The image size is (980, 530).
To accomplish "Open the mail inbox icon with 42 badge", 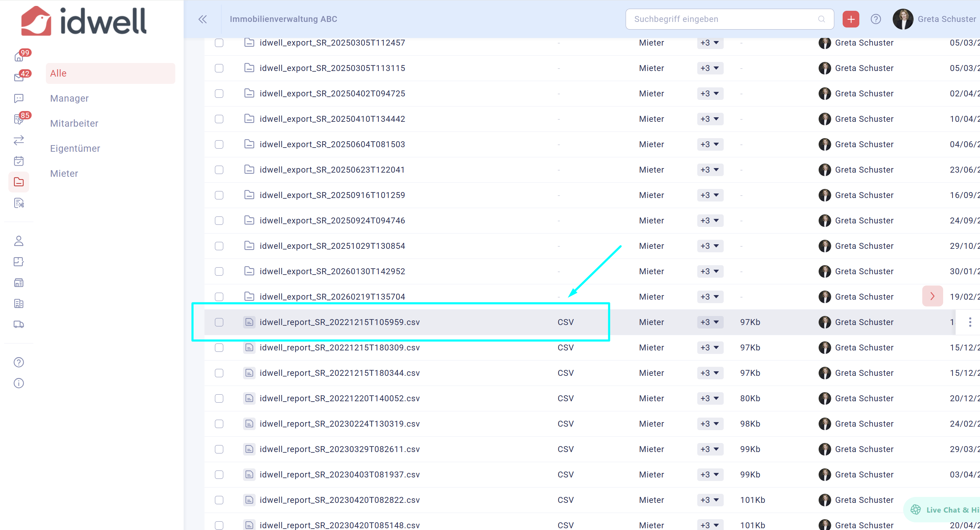I will click(x=19, y=78).
